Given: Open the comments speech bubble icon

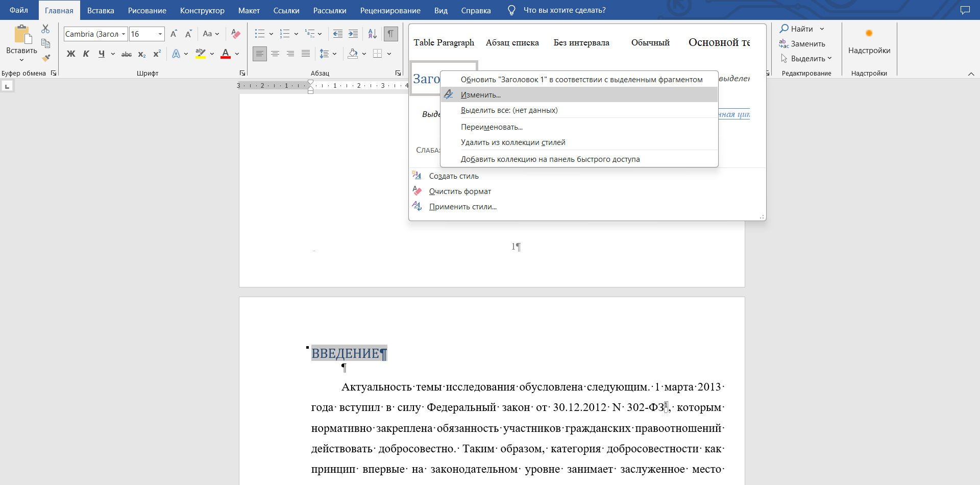Looking at the screenshot, I should [965, 10].
